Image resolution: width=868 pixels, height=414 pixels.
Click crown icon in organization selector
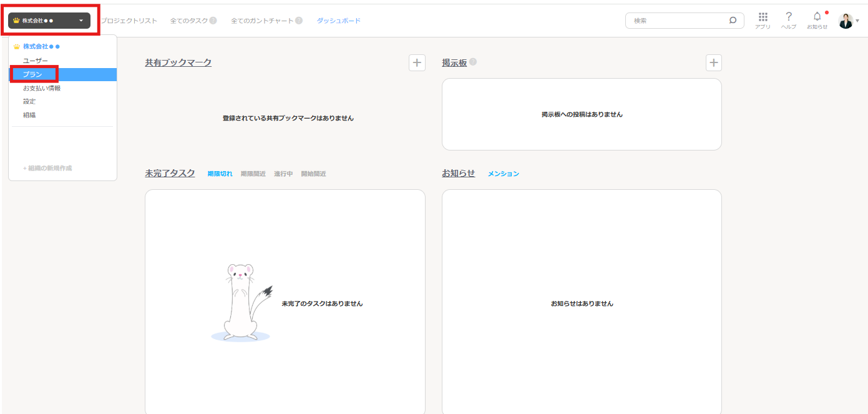pos(17,21)
